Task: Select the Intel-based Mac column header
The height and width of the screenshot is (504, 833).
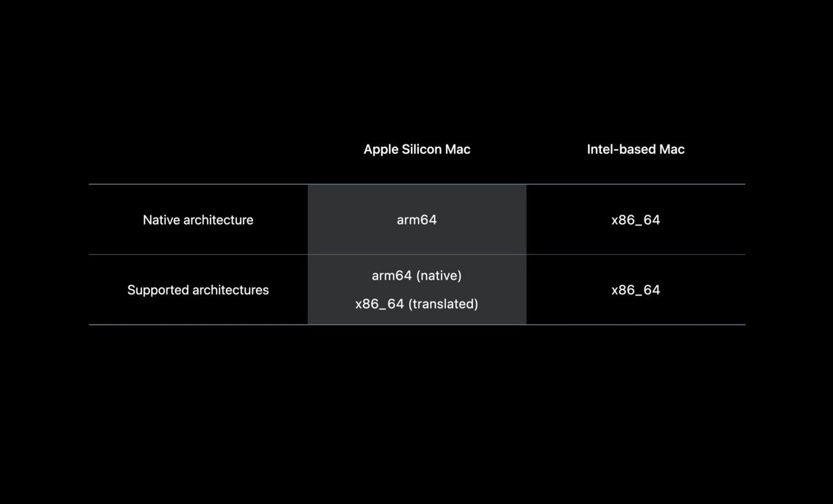Action: click(636, 149)
